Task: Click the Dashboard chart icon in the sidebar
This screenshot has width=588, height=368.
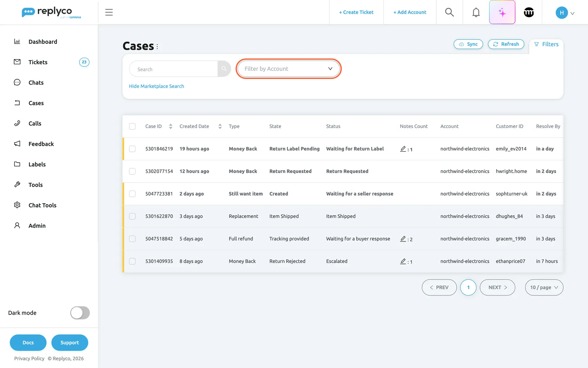Action: (17, 42)
